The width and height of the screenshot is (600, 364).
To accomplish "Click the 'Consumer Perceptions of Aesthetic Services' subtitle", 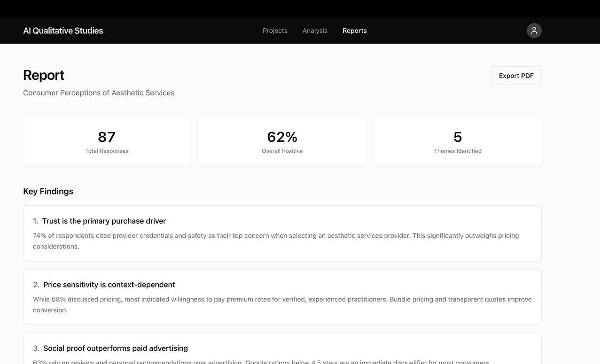I will click(x=99, y=93).
